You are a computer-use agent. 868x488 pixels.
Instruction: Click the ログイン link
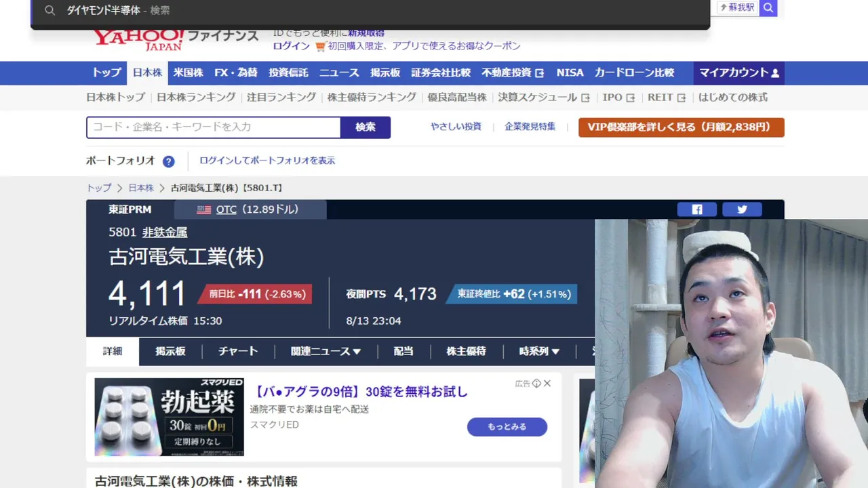click(292, 46)
